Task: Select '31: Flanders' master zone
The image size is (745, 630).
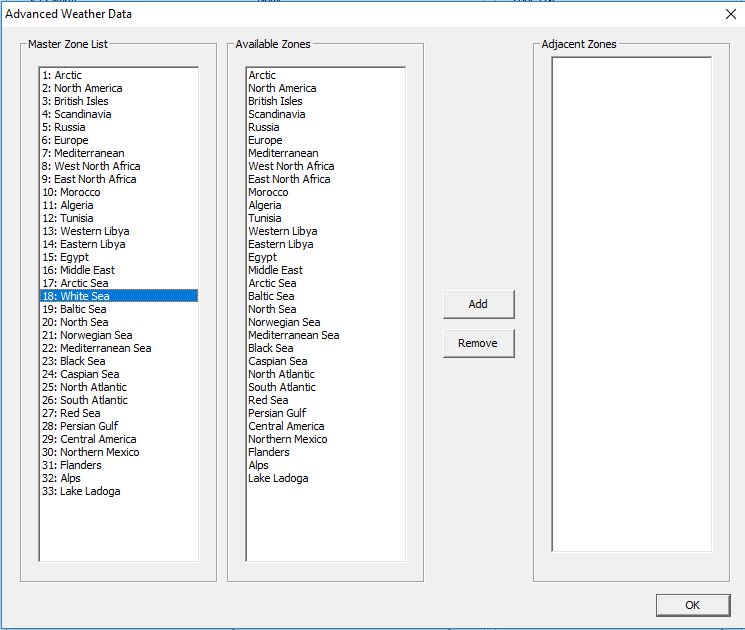Action: tap(119, 465)
